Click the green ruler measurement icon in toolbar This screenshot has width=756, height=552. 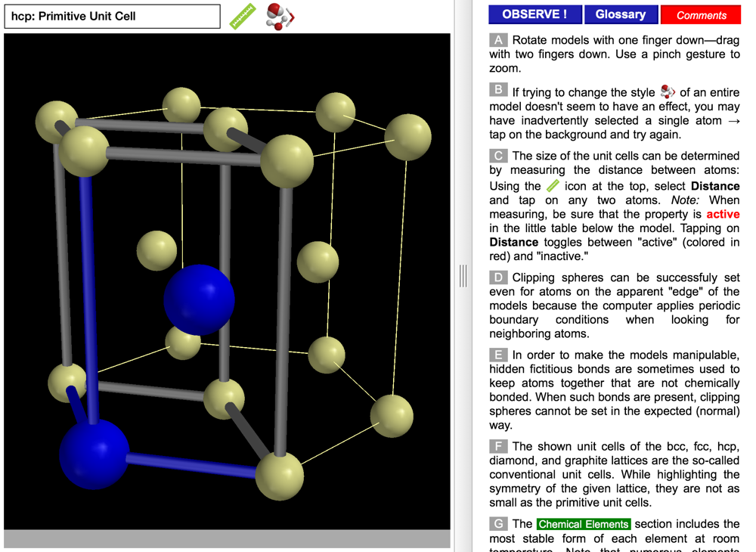coord(243,16)
